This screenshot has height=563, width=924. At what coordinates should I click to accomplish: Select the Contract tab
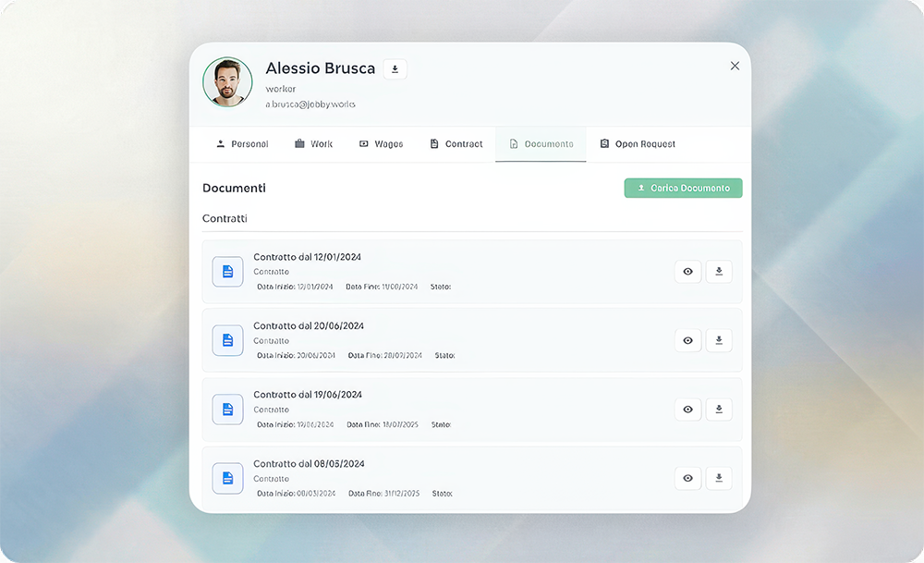(456, 144)
